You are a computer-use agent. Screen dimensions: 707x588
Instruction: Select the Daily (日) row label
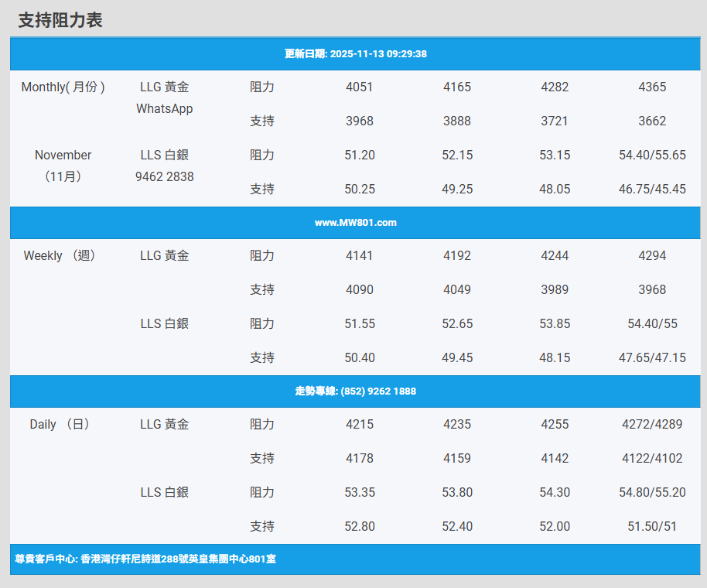click(x=60, y=425)
